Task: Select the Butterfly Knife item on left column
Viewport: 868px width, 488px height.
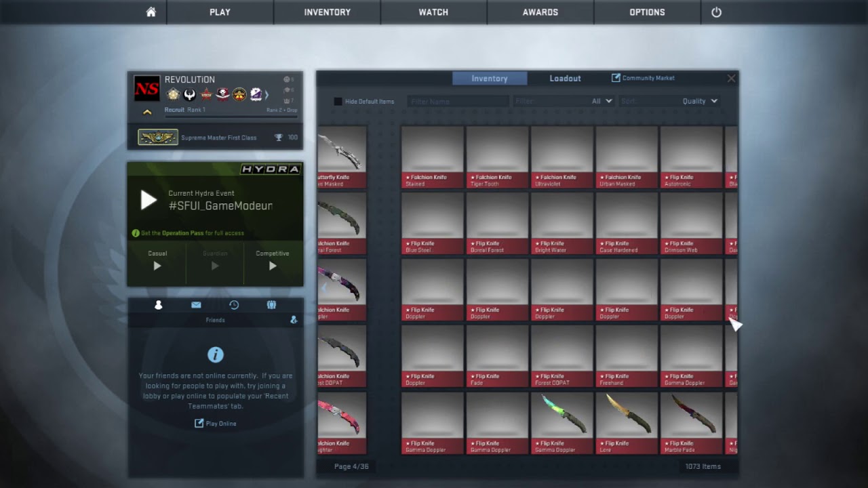Action: pos(342,157)
